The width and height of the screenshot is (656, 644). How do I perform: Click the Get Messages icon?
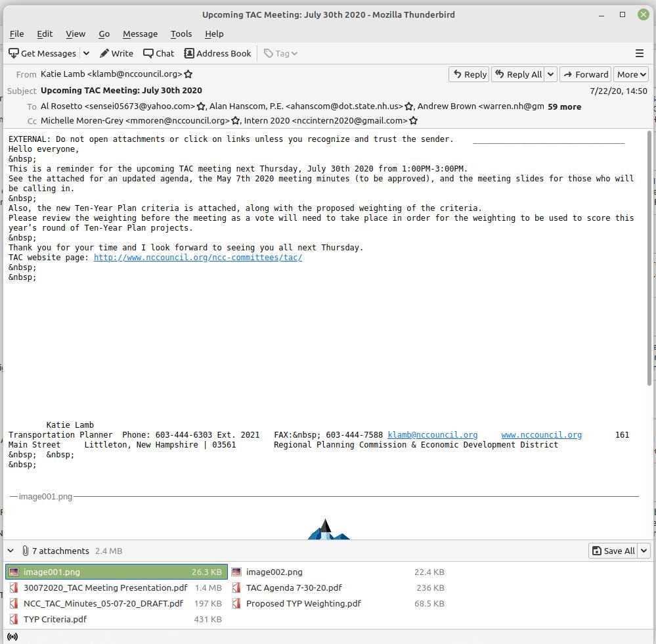(x=14, y=53)
